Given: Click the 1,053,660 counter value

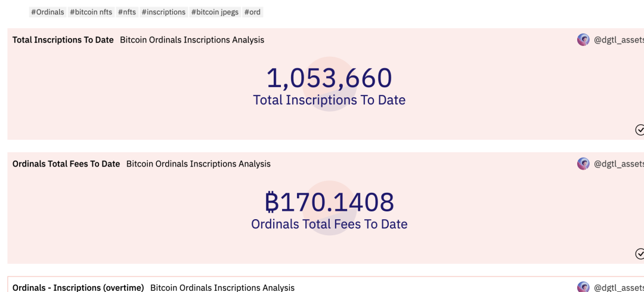Looking at the screenshot, I should click(329, 78).
